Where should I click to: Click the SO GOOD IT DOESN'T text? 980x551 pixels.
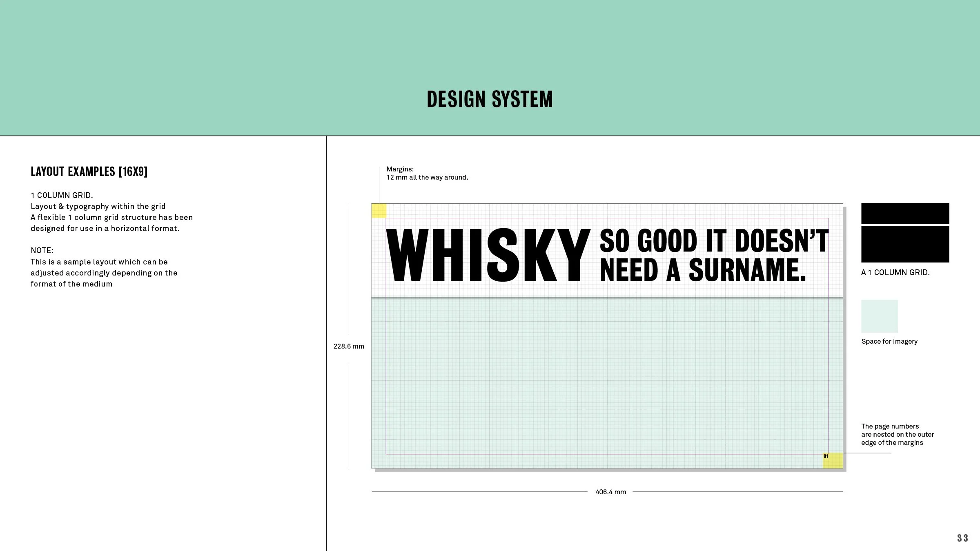(714, 240)
